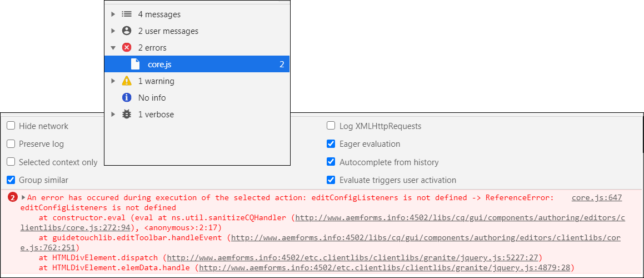
Task: Select the 2 errors row
Action: click(x=197, y=48)
